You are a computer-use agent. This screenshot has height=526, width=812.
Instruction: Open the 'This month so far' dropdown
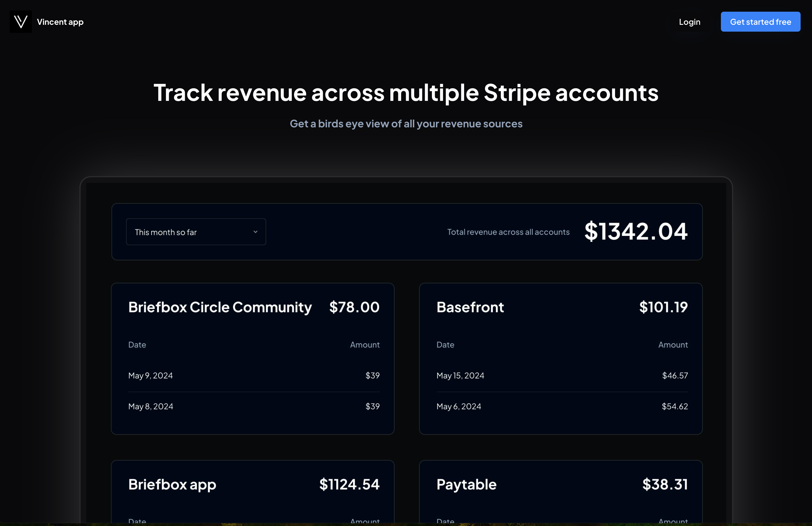point(196,232)
